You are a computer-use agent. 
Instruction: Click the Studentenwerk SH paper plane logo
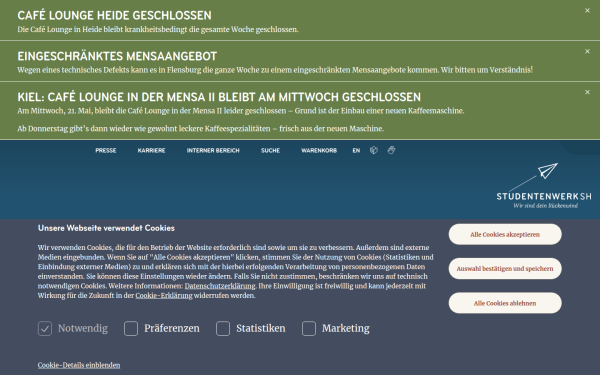[544, 186]
